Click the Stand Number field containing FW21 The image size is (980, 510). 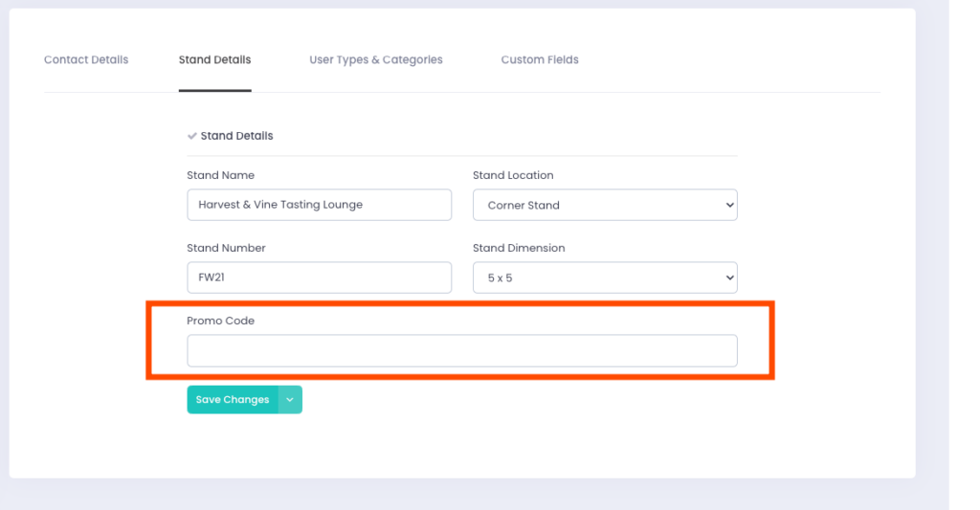[319, 277]
